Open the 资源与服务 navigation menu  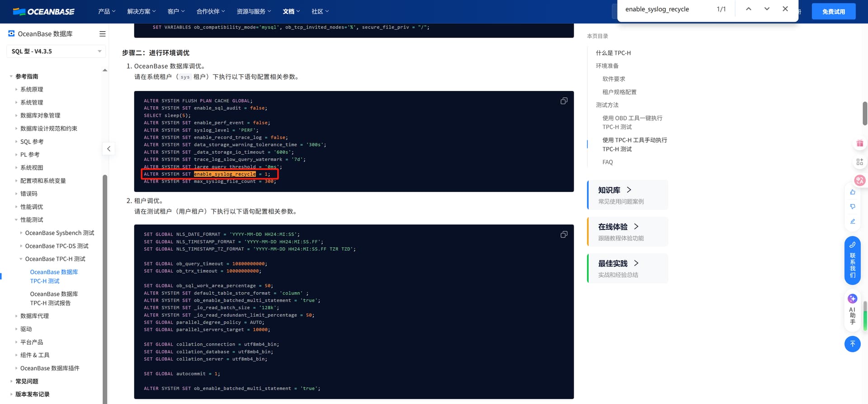coord(254,11)
